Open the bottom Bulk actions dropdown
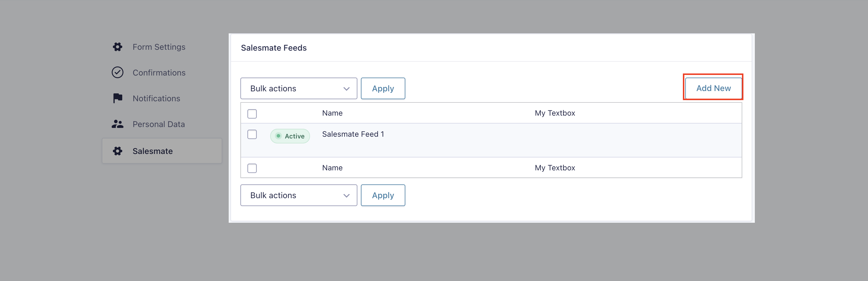The height and width of the screenshot is (281, 868). pyautogui.click(x=299, y=195)
